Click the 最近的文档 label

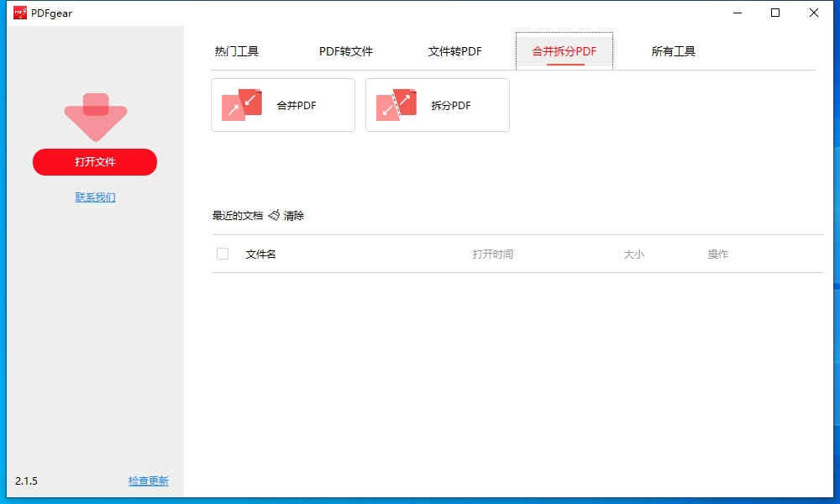pyautogui.click(x=238, y=215)
